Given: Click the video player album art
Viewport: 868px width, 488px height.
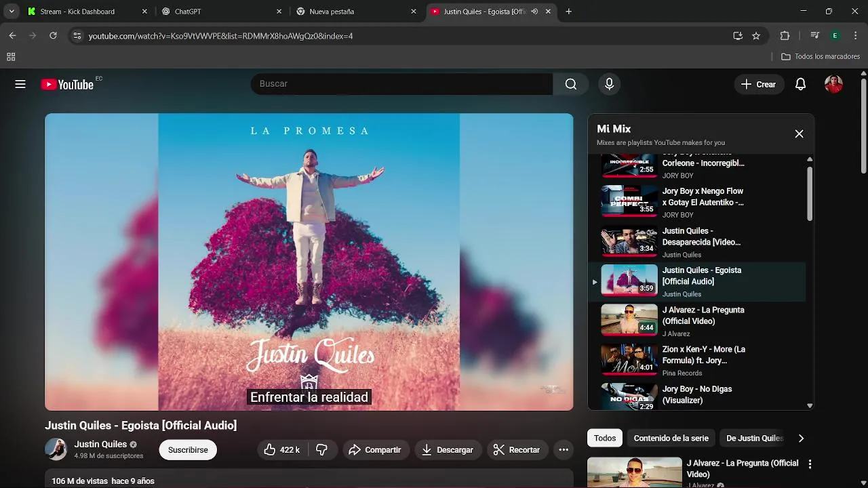Looking at the screenshot, I should click(309, 262).
